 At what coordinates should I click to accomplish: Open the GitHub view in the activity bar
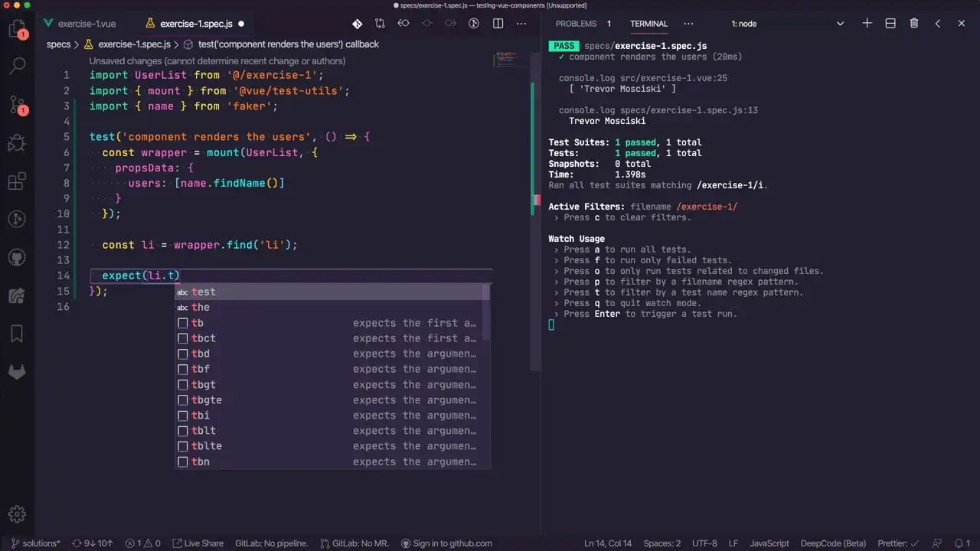[17, 258]
